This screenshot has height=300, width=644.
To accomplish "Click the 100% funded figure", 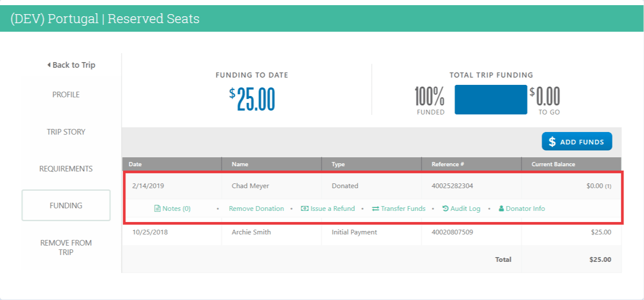I will click(x=429, y=97).
